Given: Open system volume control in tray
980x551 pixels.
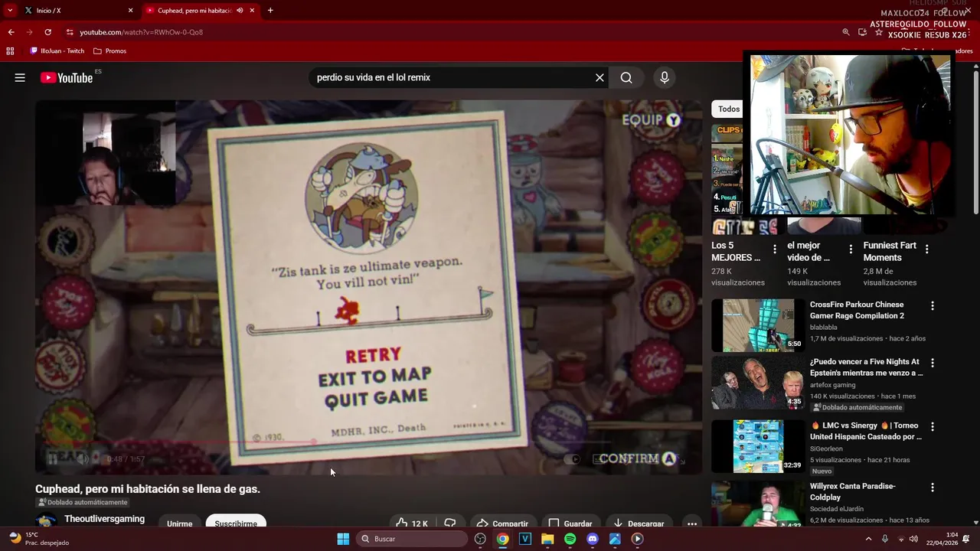Looking at the screenshot, I should 913,539.
